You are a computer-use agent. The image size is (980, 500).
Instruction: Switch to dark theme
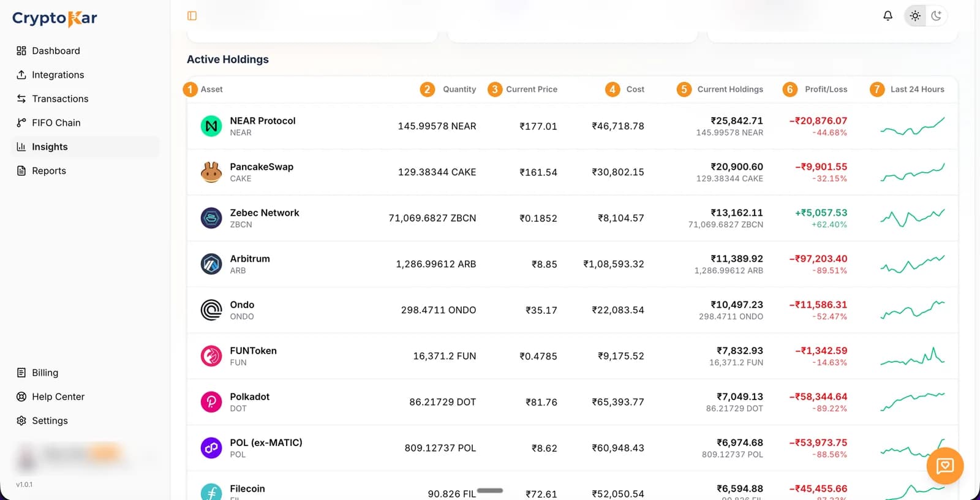[x=936, y=16]
